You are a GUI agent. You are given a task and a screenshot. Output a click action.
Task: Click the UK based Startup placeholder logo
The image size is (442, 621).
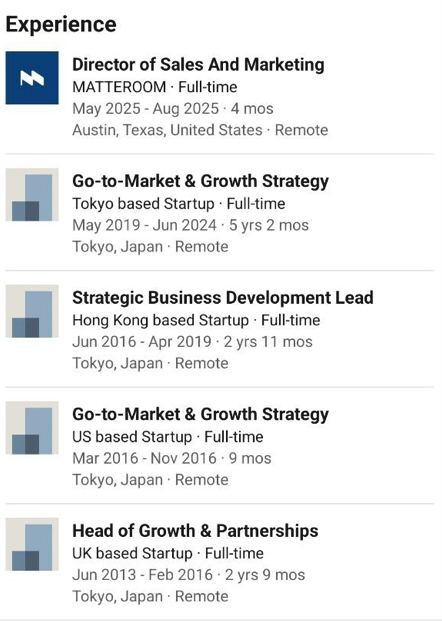pyautogui.click(x=32, y=544)
